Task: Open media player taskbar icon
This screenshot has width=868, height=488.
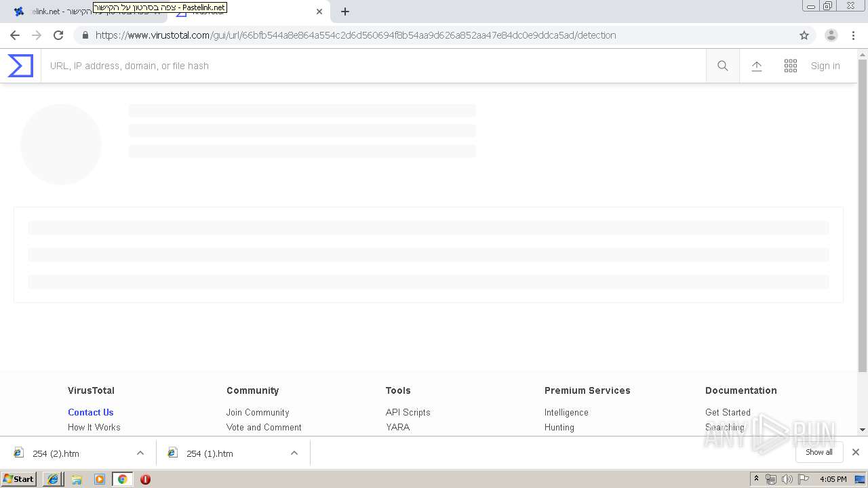Action: [100, 479]
